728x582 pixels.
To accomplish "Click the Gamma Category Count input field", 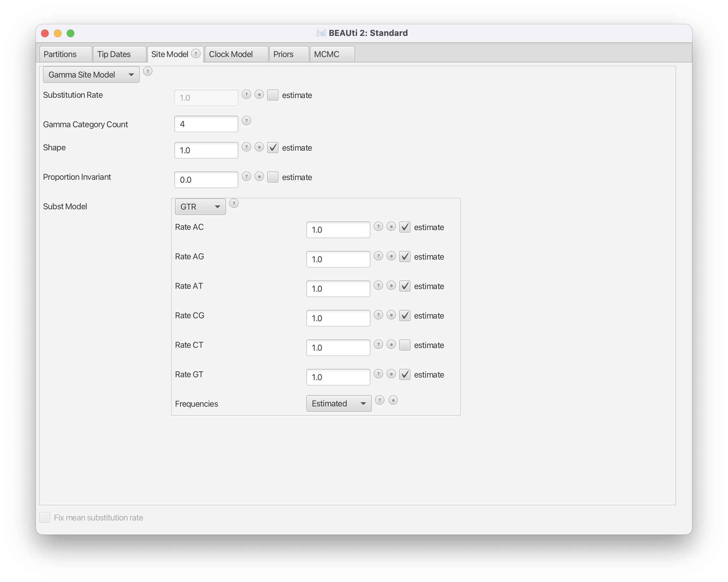I will click(206, 124).
